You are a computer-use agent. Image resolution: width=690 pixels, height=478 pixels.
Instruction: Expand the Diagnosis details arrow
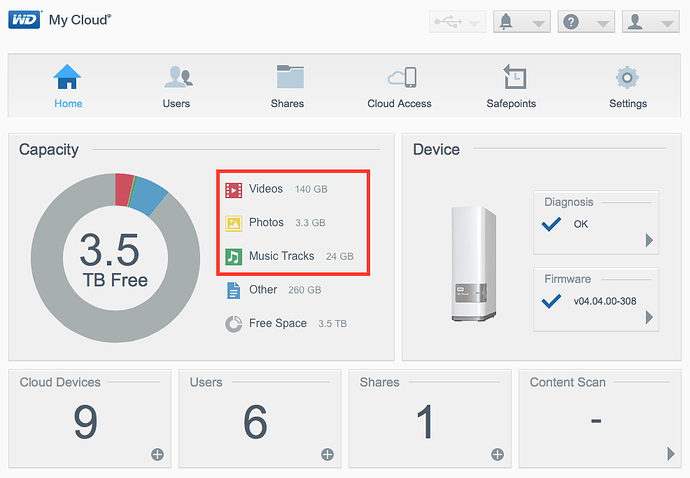(x=649, y=240)
